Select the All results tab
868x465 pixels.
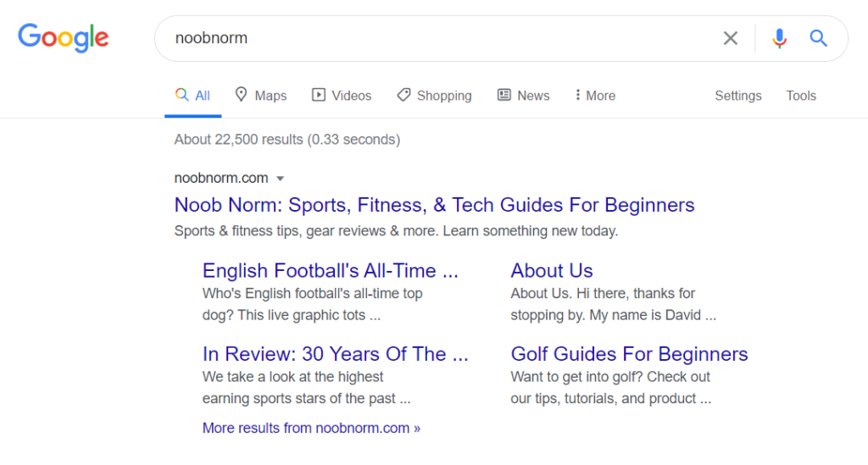click(x=192, y=96)
